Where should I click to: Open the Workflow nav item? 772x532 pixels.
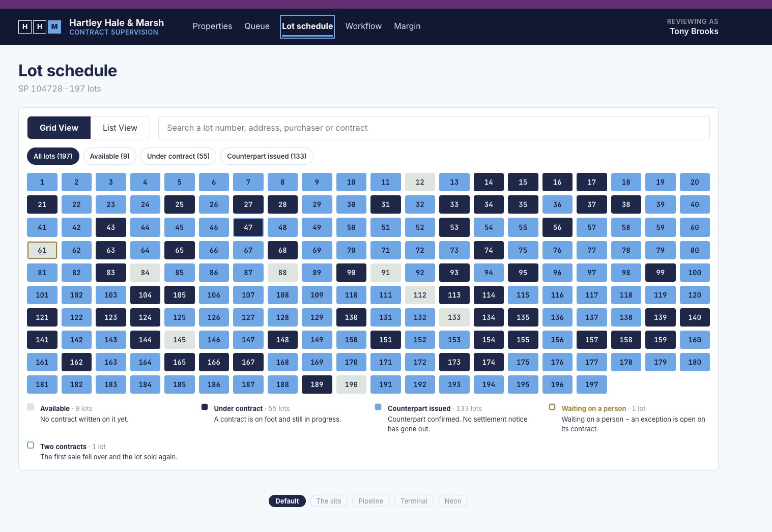[363, 26]
